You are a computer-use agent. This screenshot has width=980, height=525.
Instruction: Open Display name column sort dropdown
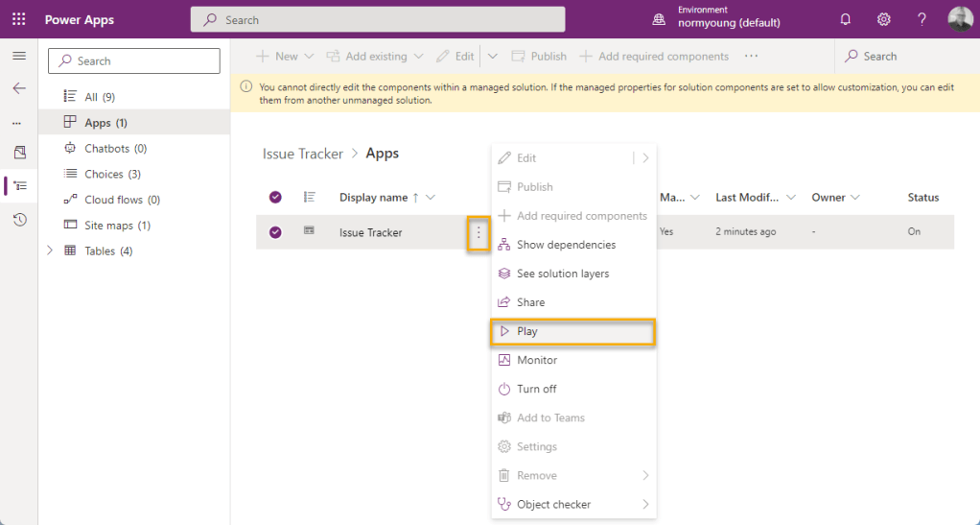tap(431, 198)
